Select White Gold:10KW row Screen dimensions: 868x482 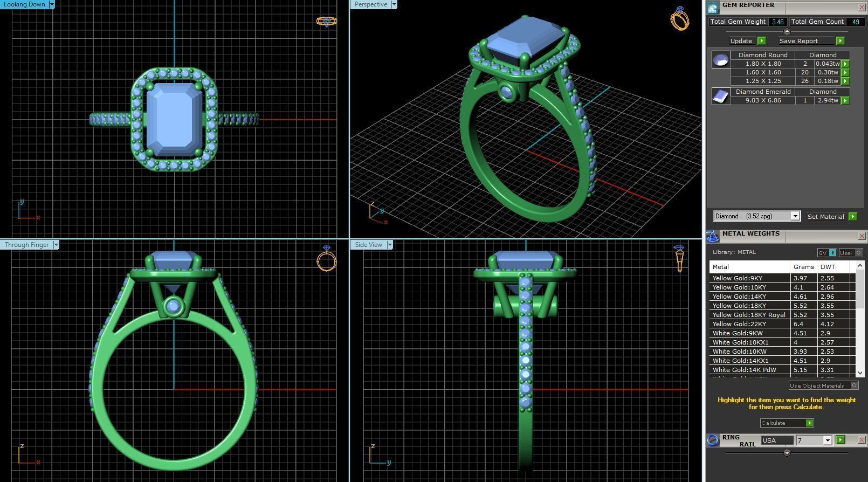coord(782,352)
